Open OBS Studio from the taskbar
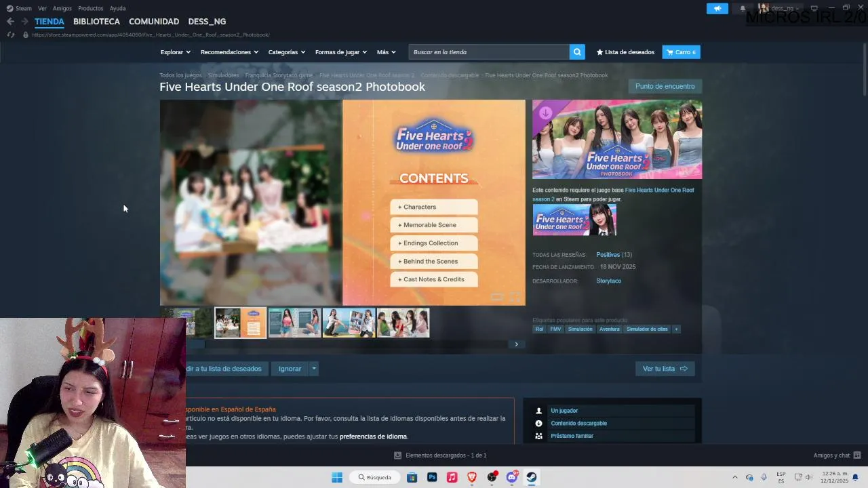868x488 pixels. [492, 477]
